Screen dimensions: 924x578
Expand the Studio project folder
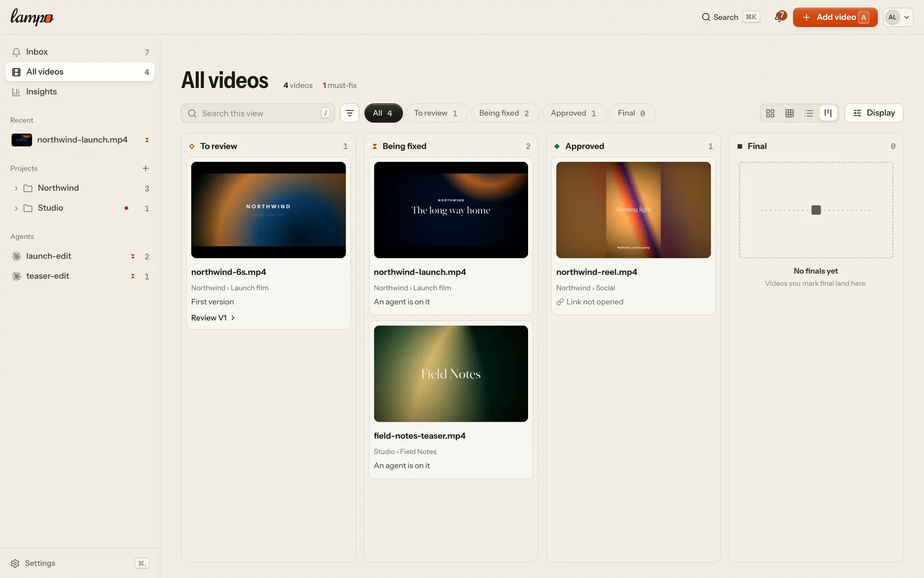pos(16,208)
